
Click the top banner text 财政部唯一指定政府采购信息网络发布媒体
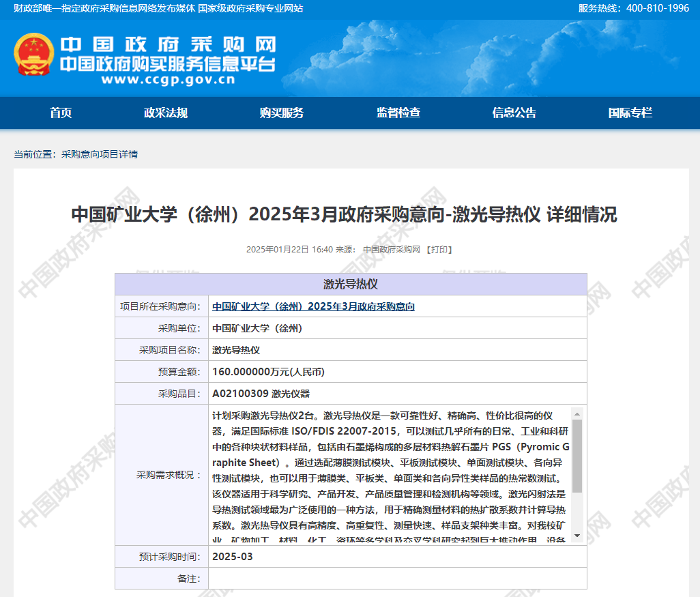[104, 8]
